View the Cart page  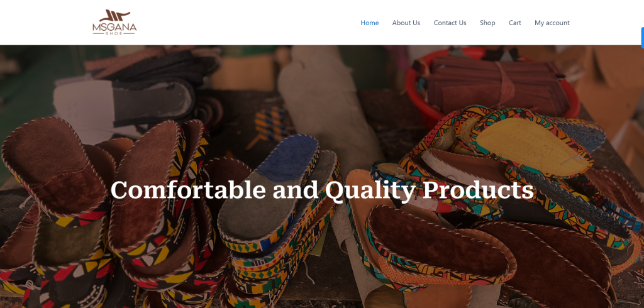[x=515, y=23]
